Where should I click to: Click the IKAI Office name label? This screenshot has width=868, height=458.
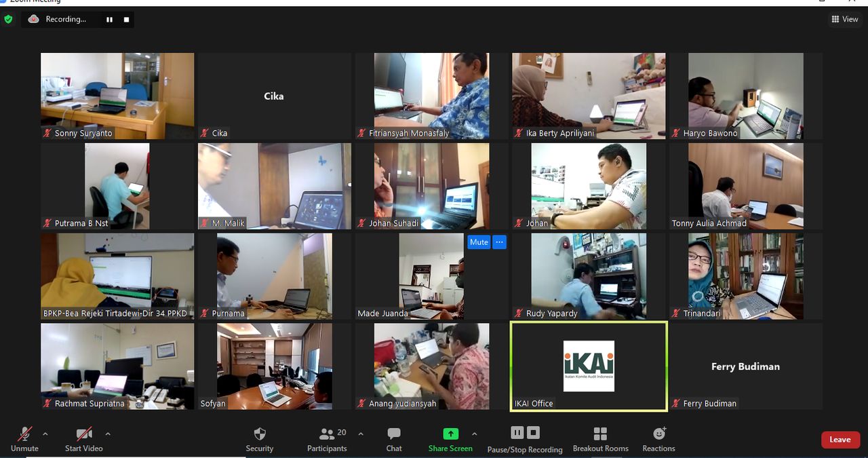[x=534, y=404]
